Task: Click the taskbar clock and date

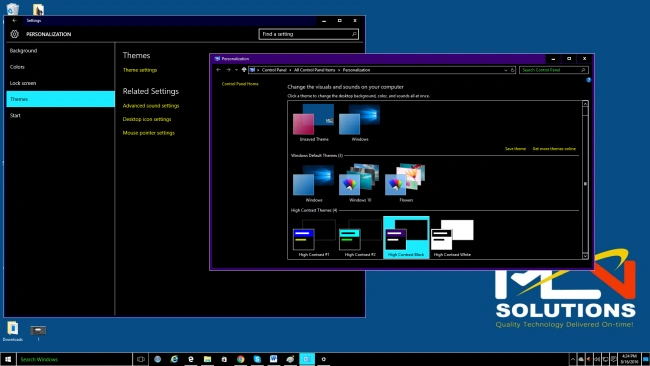Action: [x=629, y=359]
